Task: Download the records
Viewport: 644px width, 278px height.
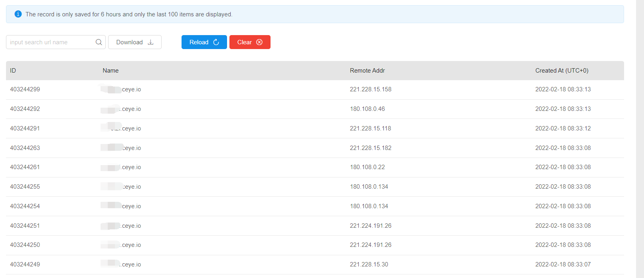Action: point(135,42)
